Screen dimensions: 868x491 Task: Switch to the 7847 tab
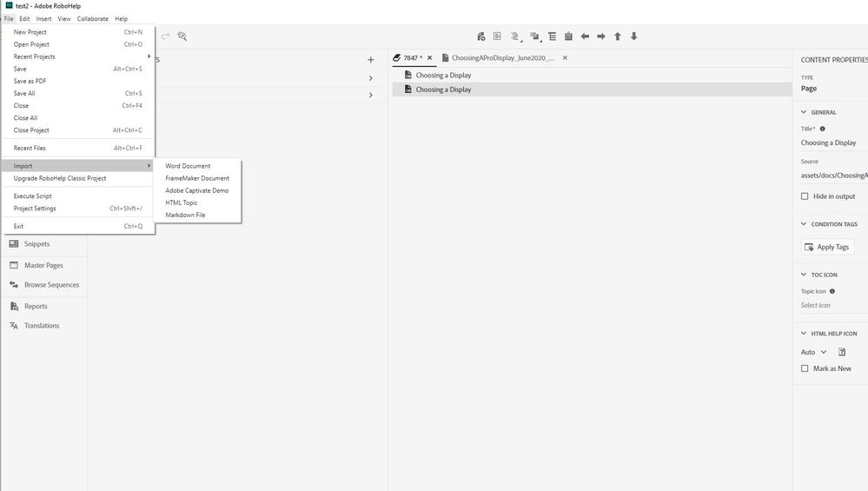tap(413, 57)
